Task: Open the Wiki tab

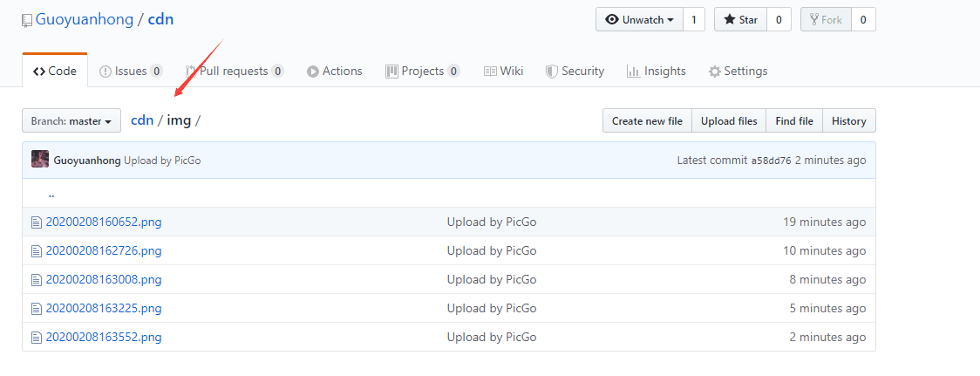Action: [x=503, y=72]
